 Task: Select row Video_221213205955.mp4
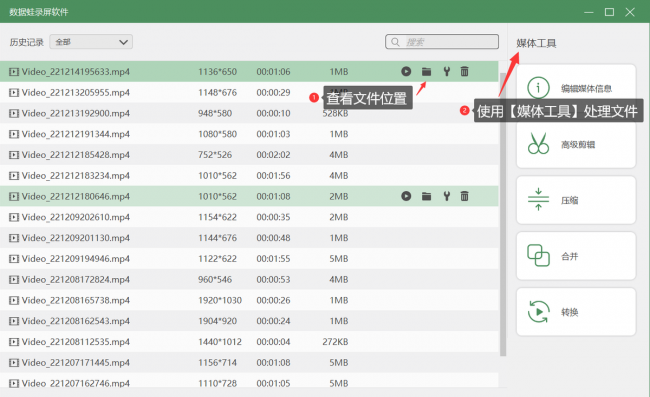coord(249,92)
